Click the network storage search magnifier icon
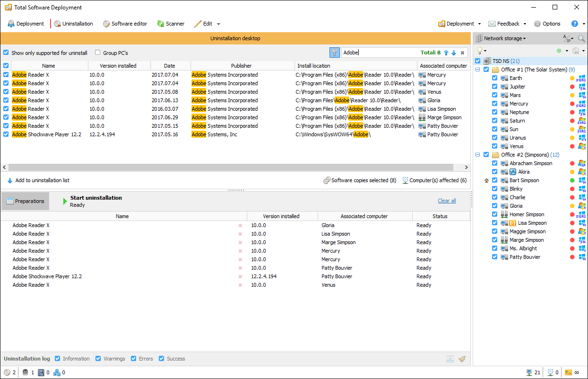Viewport: 588px width, 379px height. click(x=581, y=38)
